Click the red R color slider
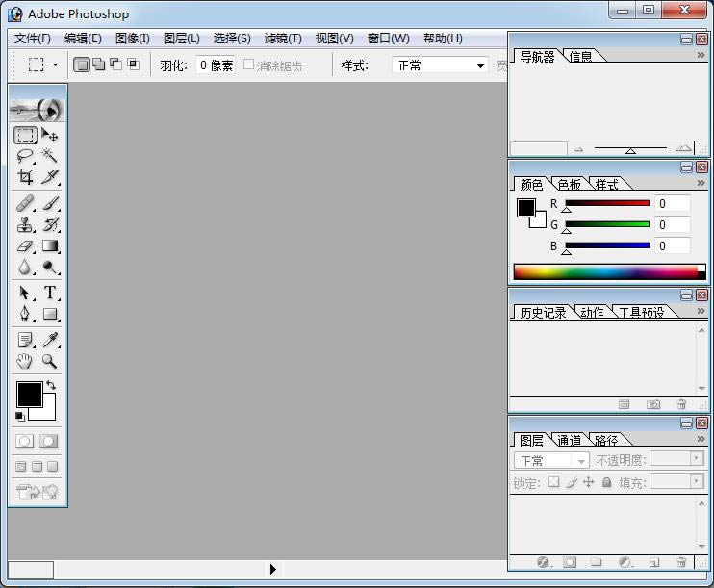 tap(607, 203)
